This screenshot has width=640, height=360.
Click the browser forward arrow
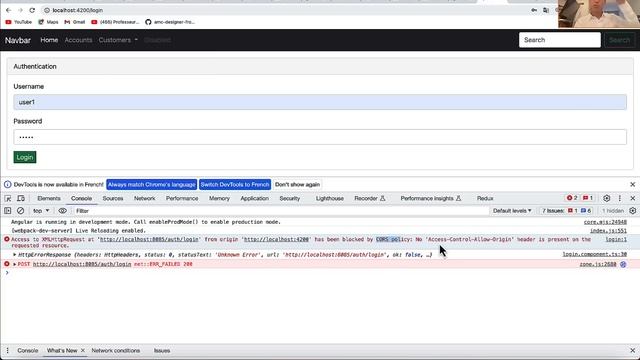[20, 10]
